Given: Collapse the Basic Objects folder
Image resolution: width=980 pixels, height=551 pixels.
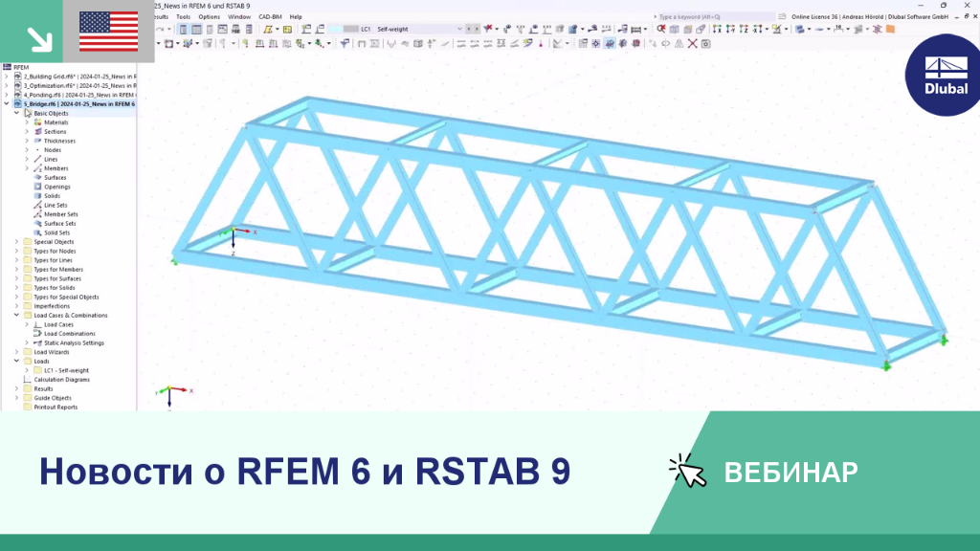Looking at the screenshot, I should (x=17, y=113).
